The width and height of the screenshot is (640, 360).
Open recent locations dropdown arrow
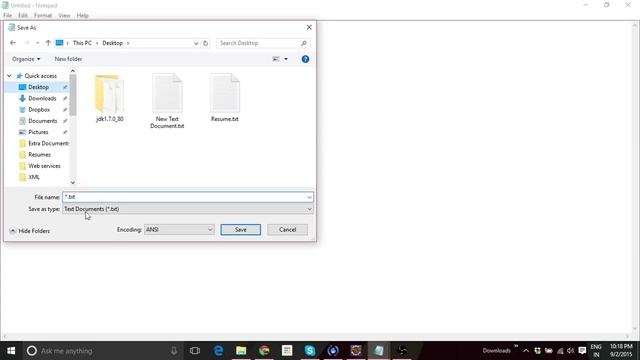[38, 43]
